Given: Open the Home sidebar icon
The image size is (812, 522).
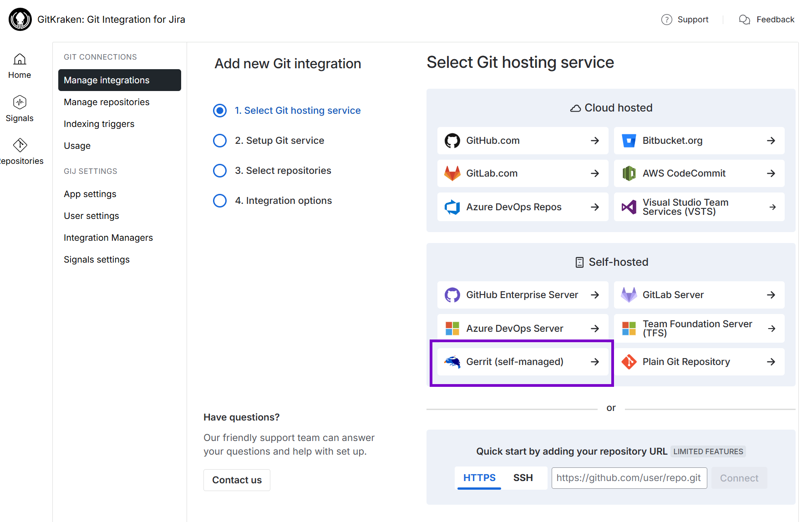Looking at the screenshot, I should click(x=20, y=60).
